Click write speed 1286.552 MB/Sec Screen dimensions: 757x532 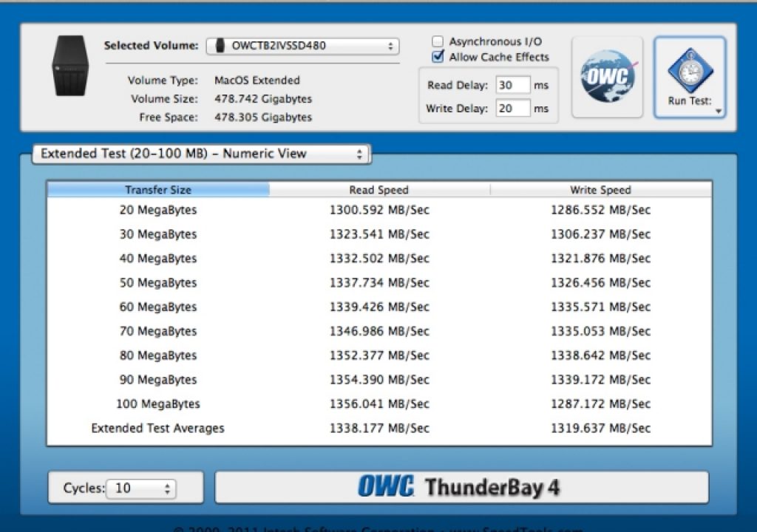click(x=600, y=210)
